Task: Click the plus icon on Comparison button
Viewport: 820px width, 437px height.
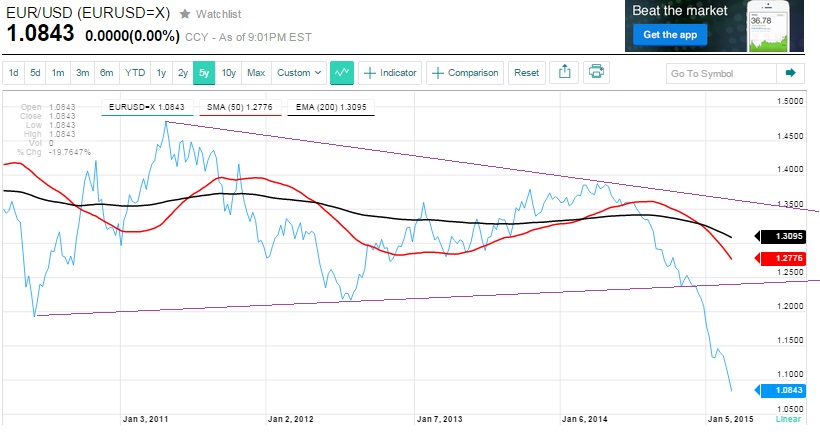Action: click(x=438, y=73)
